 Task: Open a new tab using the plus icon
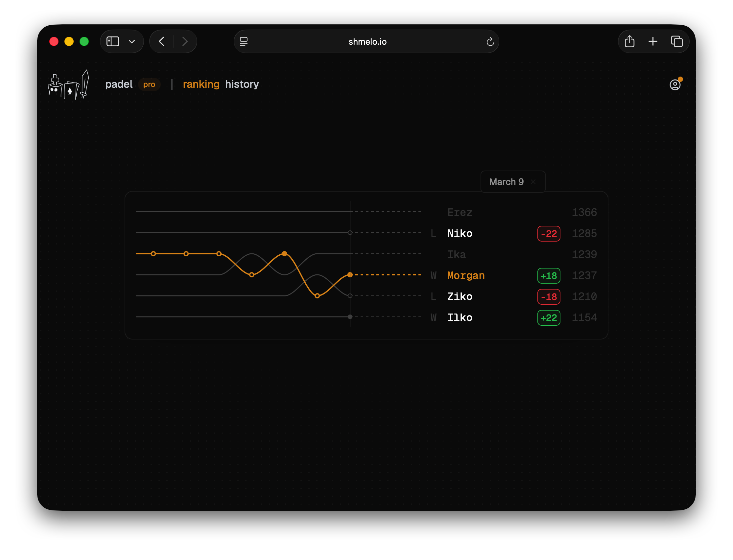coord(653,41)
